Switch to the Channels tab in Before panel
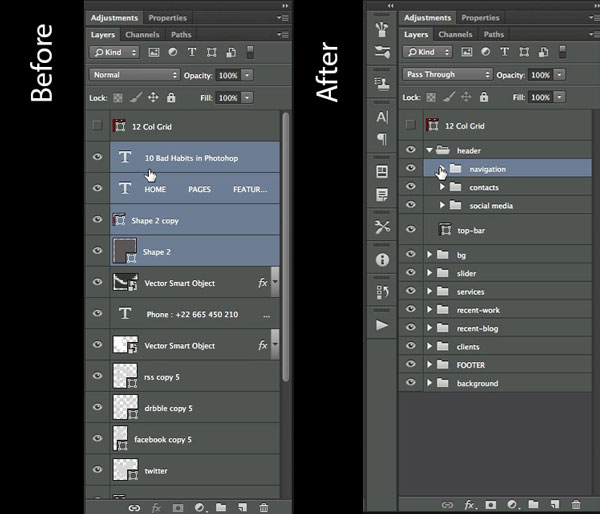This screenshot has height=514, width=600. click(142, 34)
